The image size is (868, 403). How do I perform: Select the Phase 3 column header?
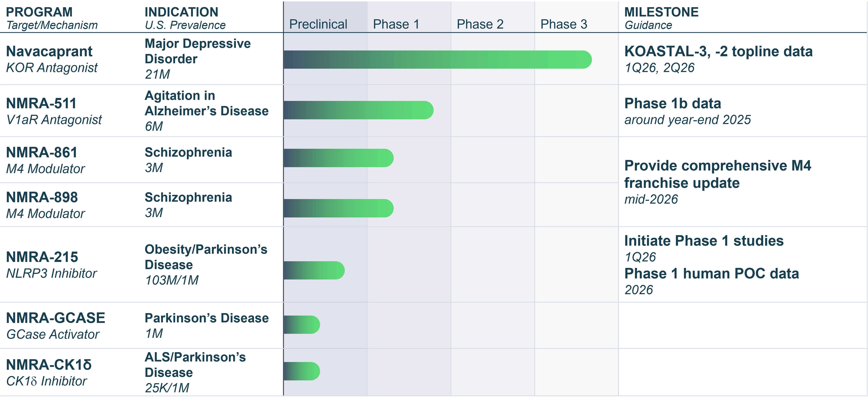tap(564, 24)
